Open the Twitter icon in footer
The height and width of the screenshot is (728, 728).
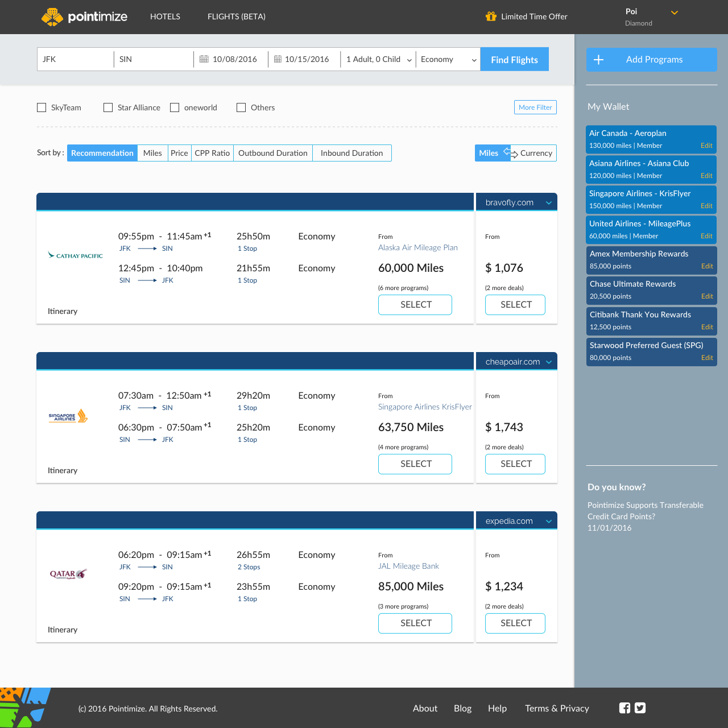pyautogui.click(x=640, y=708)
